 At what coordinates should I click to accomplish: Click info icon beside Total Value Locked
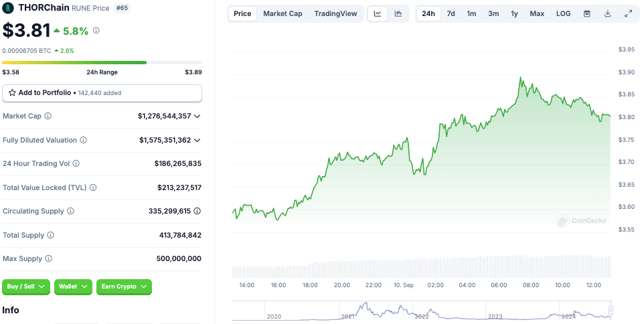click(93, 188)
